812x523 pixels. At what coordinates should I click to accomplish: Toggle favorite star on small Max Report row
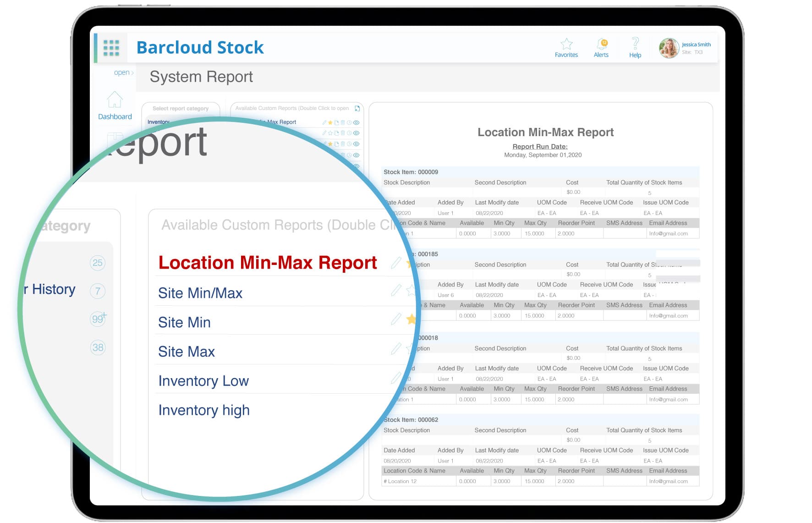pyautogui.click(x=330, y=122)
